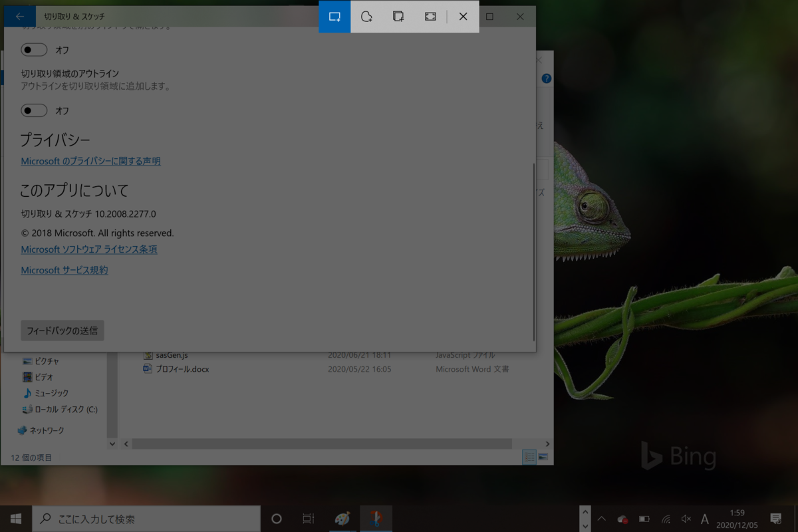Toggle the switch above the アウトライン section
Viewport: 798px width, 532px height.
pos(34,50)
